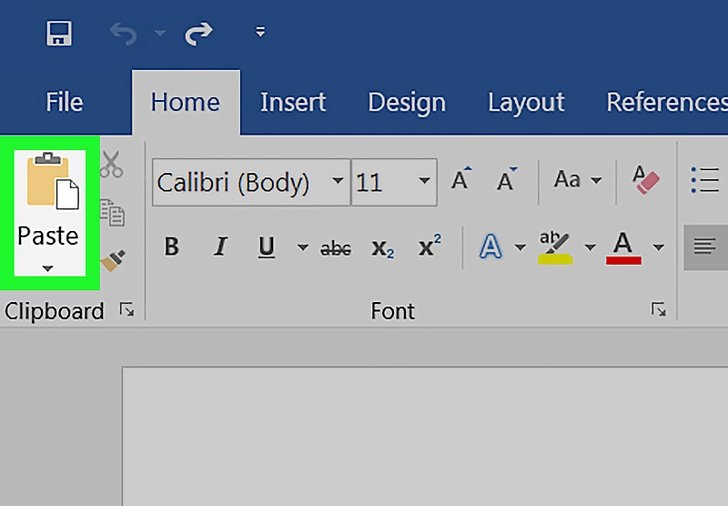Apply the red Font Color swatch
This screenshot has height=506, width=728.
[623, 247]
